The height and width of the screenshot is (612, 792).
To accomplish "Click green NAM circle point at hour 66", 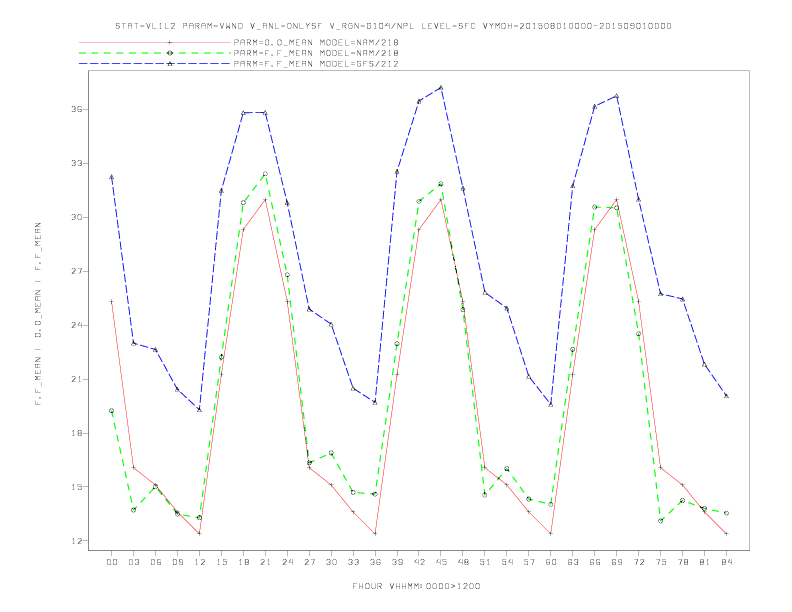I will pyautogui.click(x=595, y=207).
